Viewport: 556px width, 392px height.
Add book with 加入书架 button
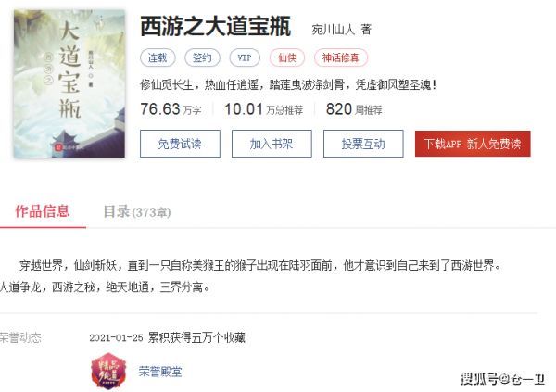(272, 144)
